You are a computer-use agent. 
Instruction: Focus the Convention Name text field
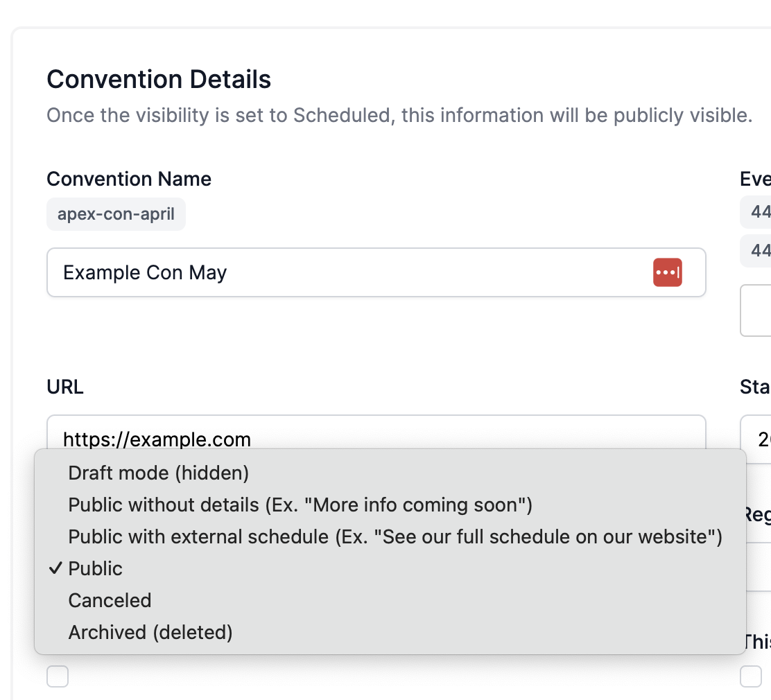(347, 272)
